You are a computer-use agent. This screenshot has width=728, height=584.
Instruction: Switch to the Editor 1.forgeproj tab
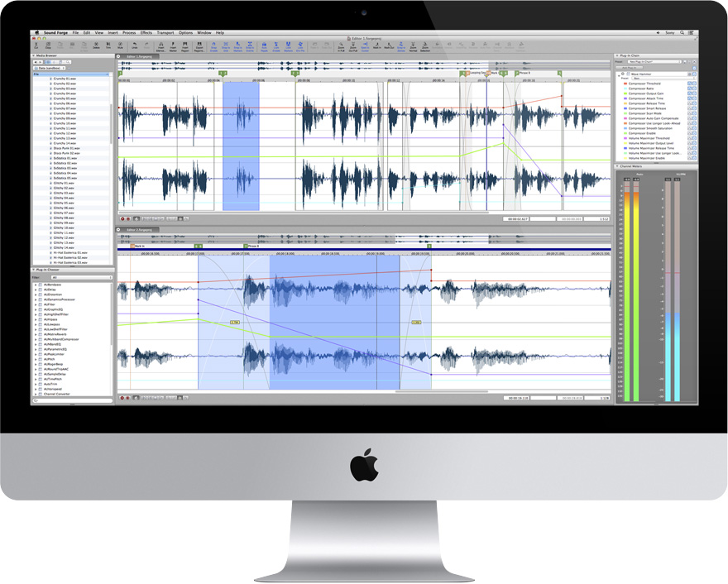[139, 56]
